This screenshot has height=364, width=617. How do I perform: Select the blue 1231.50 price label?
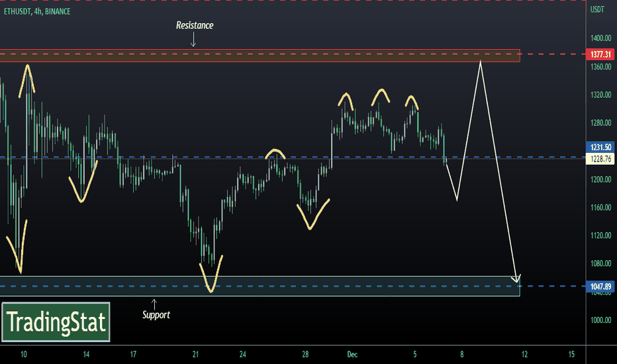[x=600, y=147]
